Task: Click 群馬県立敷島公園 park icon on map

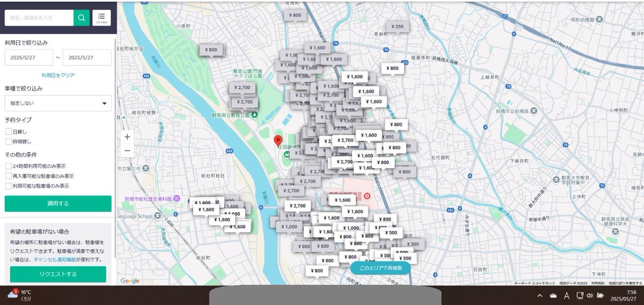Action: 254,114
